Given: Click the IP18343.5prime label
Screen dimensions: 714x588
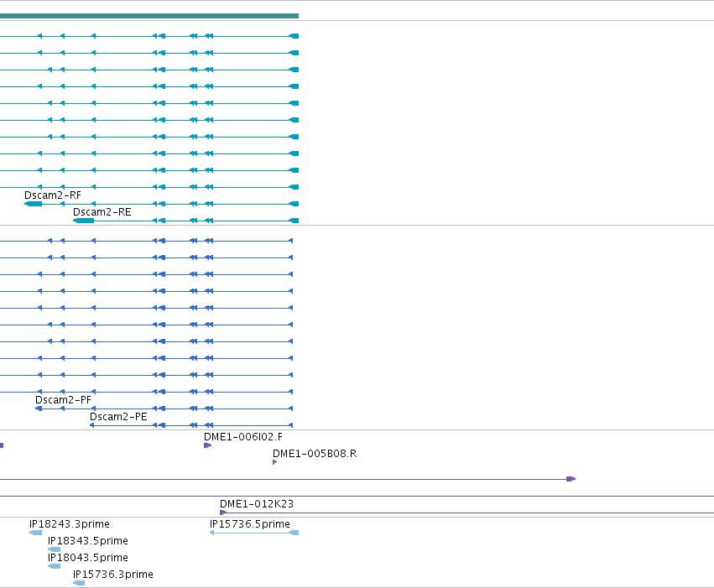Looking at the screenshot, I should (88, 541).
